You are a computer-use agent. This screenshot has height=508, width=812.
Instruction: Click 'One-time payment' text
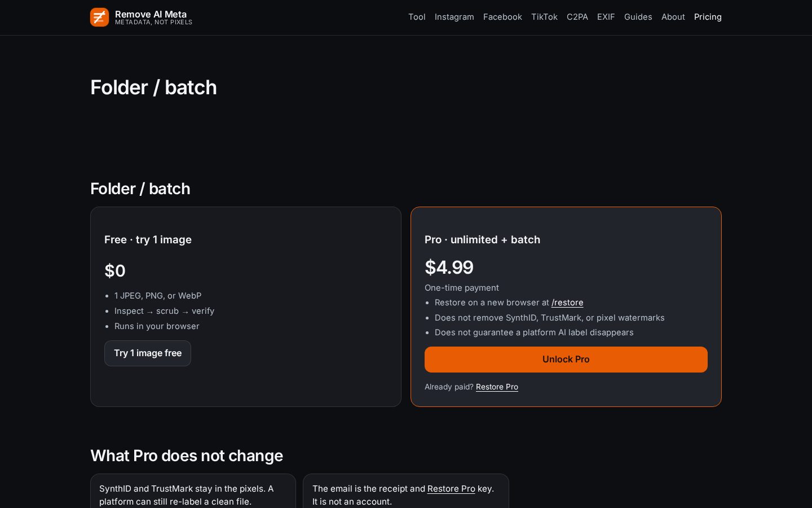coord(462,288)
